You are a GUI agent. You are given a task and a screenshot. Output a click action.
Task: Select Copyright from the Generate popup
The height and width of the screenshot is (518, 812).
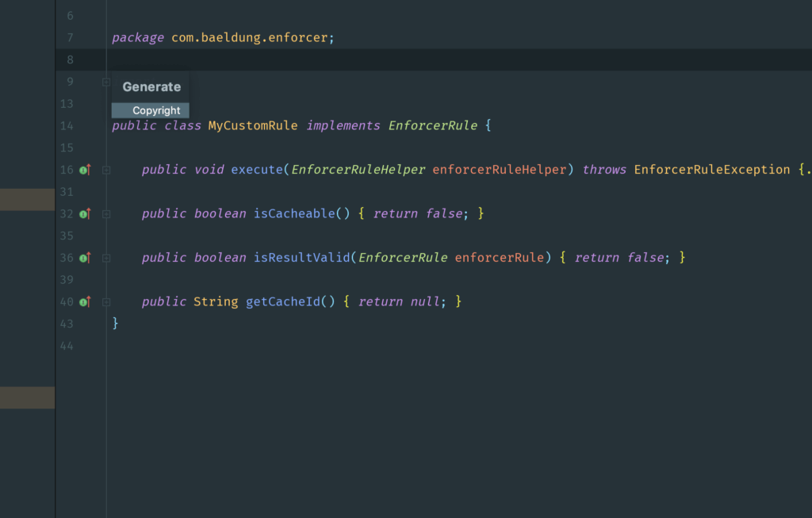150,110
